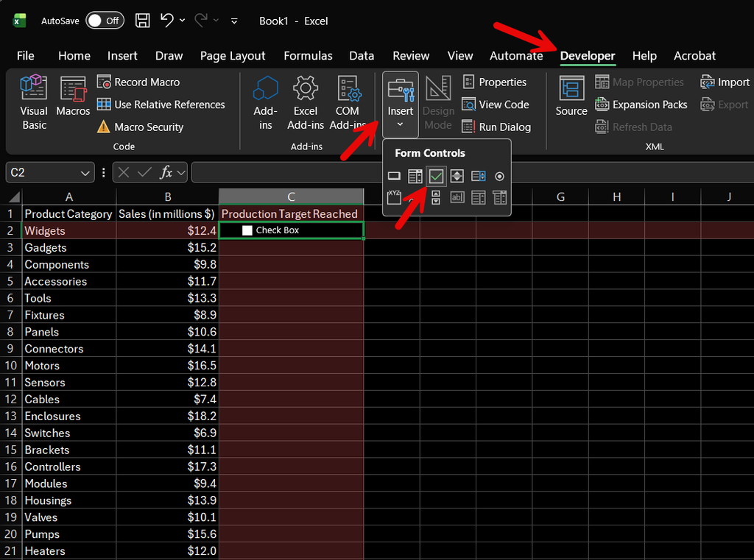This screenshot has height=560, width=754.
Task: Open the Visual Basic editor
Action: tap(34, 102)
